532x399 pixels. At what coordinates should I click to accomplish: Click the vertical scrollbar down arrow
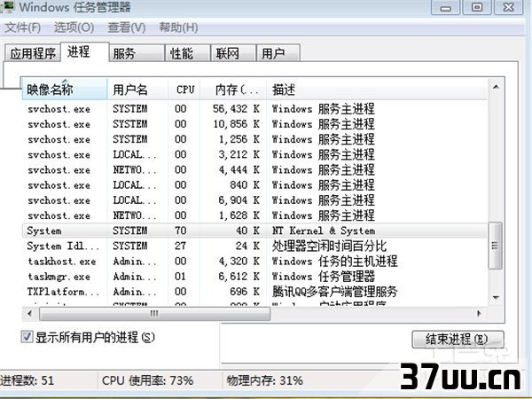496,298
